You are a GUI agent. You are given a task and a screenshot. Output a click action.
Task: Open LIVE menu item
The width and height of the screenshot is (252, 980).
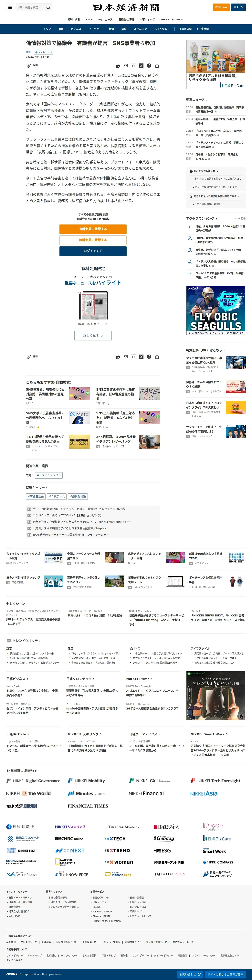(x=89, y=19)
